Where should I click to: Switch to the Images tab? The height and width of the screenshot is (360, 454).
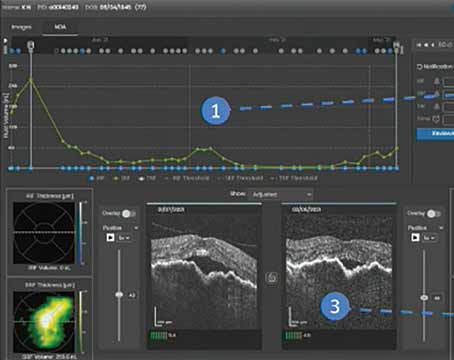21,27
